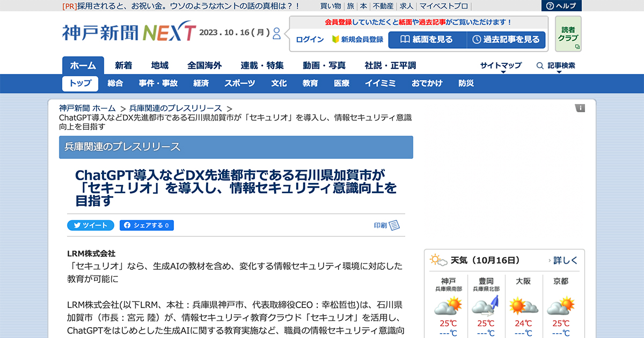644x338 pixels.
Task: Click the 神戸新聞 ホーム breadcrumb link
Action: 87,108
